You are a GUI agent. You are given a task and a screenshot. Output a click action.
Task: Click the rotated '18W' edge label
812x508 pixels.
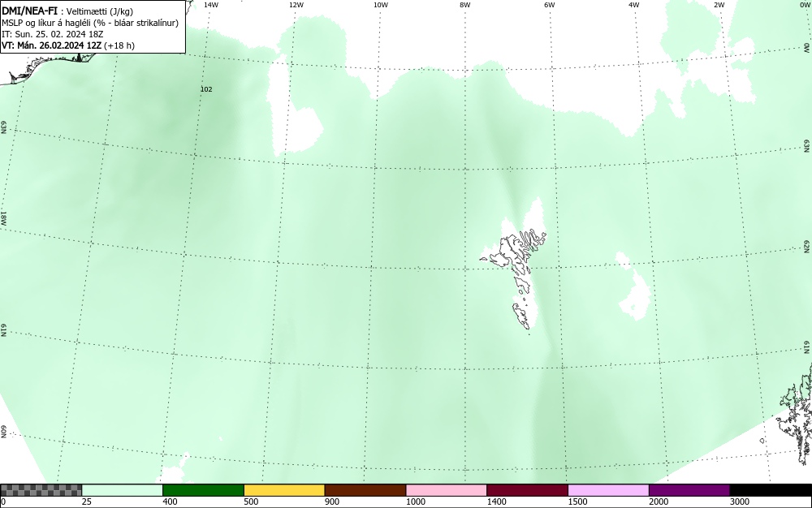pos(3,217)
